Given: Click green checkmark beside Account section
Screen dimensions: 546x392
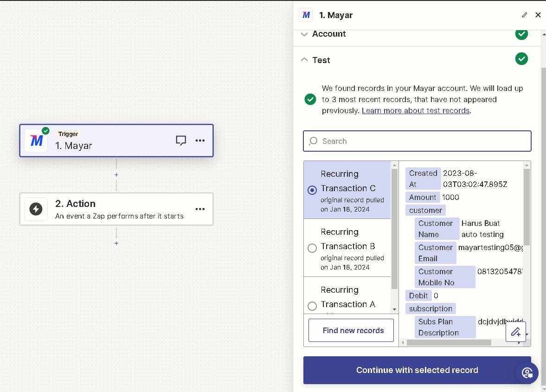Looking at the screenshot, I should point(521,34).
